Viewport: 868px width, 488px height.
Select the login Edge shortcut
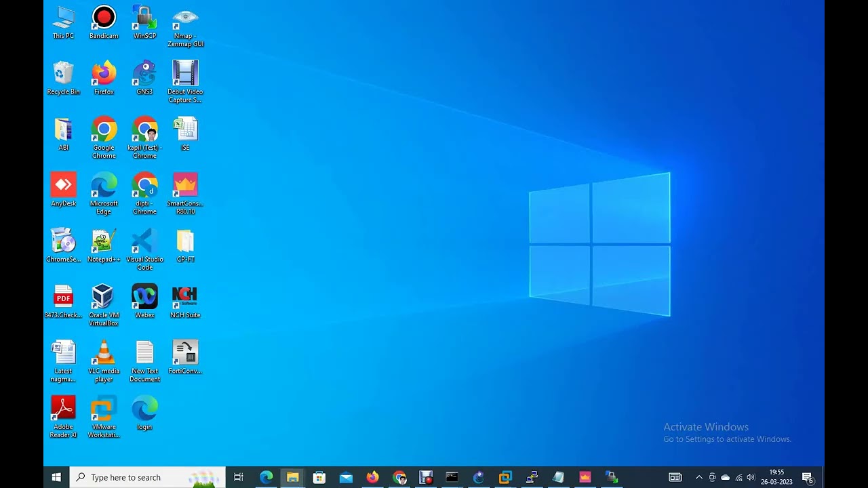click(x=144, y=413)
